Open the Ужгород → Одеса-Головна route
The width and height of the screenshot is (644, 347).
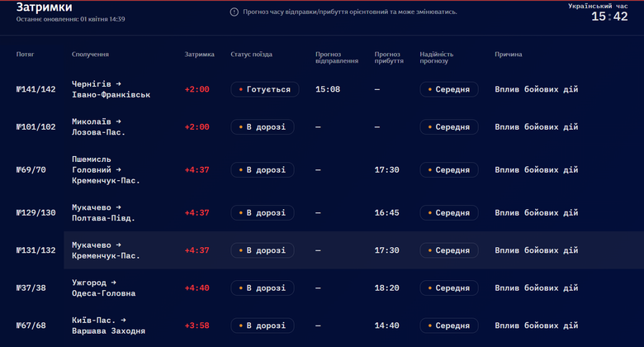pos(103,288)
